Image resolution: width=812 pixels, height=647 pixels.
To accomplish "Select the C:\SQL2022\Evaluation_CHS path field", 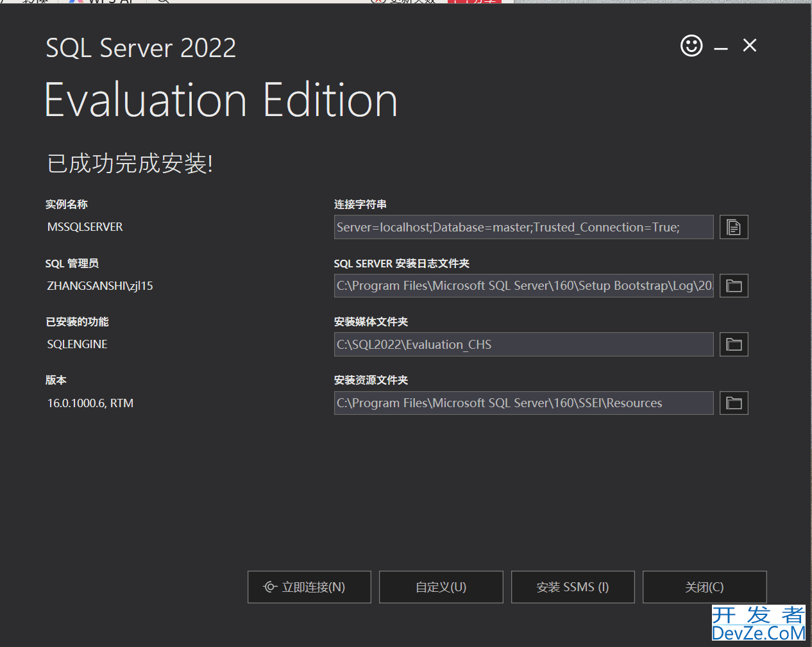I will (x=523, y=344).
